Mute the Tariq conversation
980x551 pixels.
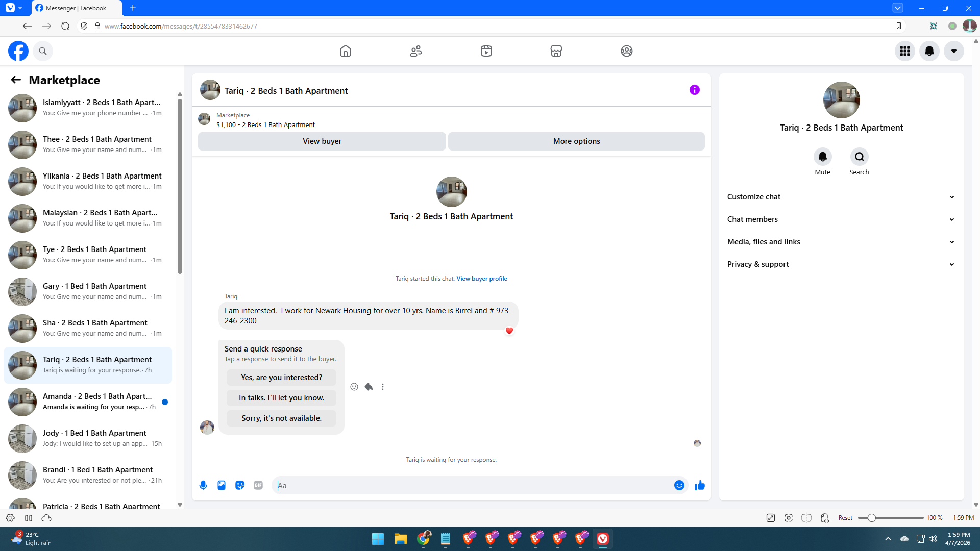click(x=823, y=157)
